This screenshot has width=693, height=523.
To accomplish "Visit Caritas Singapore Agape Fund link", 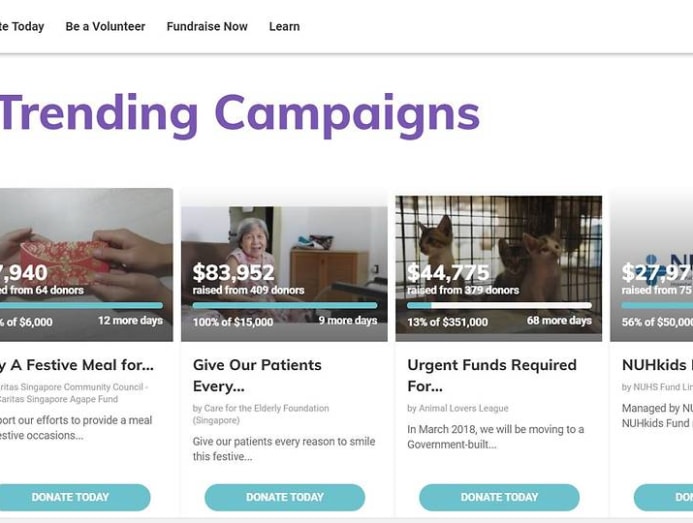I will point(60,399).
